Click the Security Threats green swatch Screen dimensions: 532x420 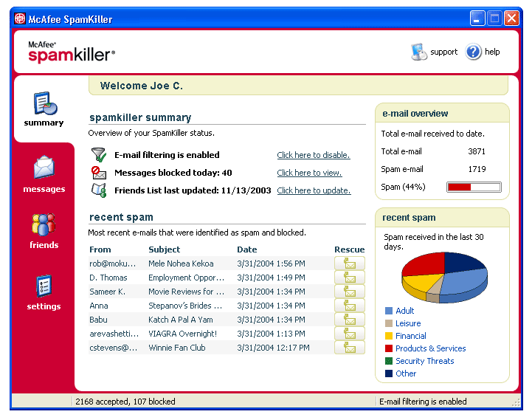389,361
